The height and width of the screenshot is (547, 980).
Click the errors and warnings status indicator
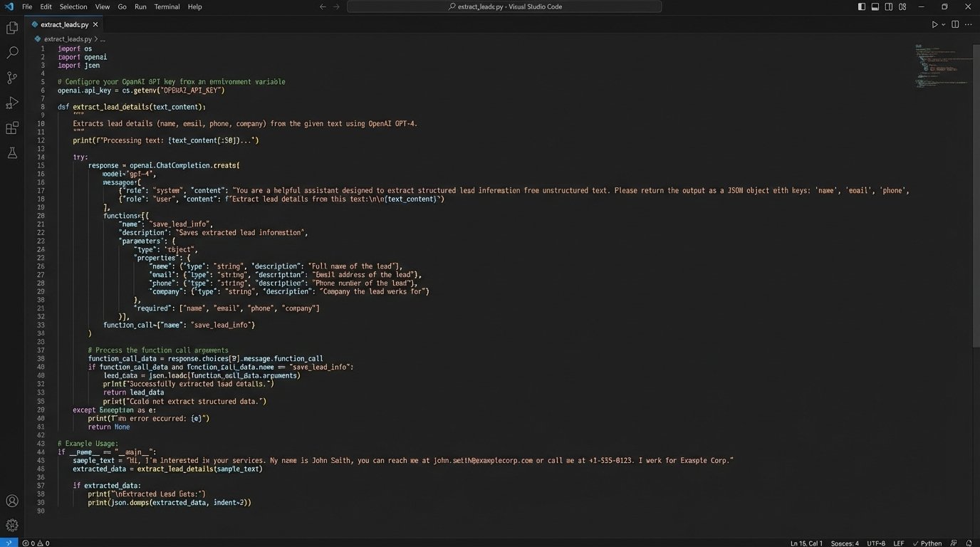(36, 543)
